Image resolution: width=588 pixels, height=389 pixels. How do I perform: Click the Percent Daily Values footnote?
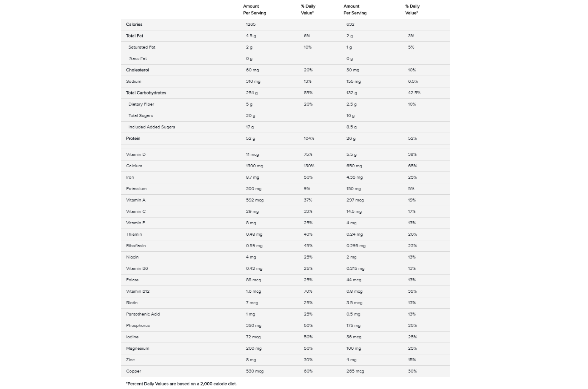(181, 384)
